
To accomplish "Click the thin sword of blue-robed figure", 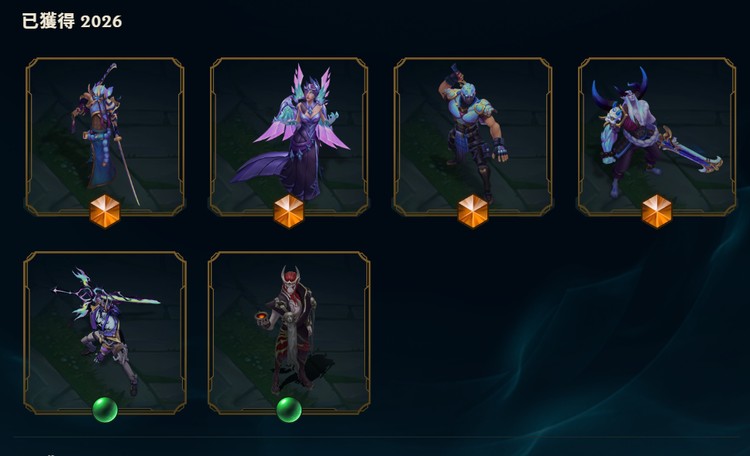I will 128,170.
